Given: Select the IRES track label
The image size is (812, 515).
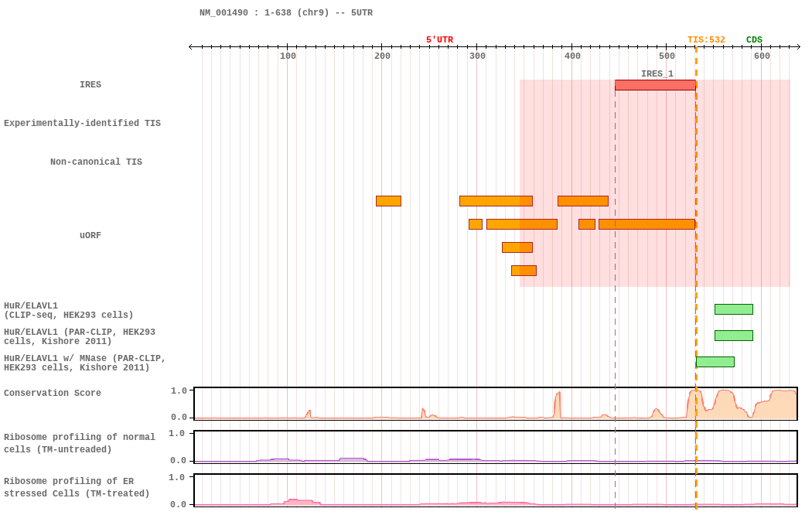Looking at the screenshot, I should (x=90, y=85).
